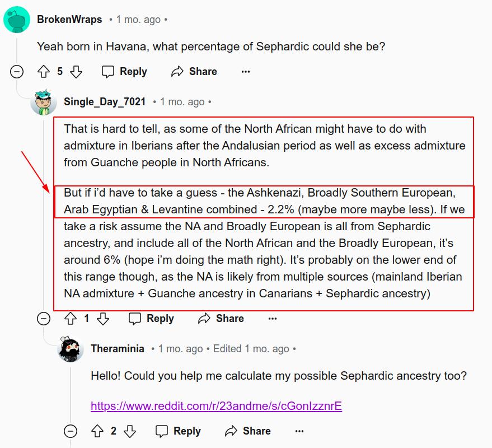Collapse BrokenWraps' comment thread
Viewport: 492px width, 448px height.
click(17, 72)
